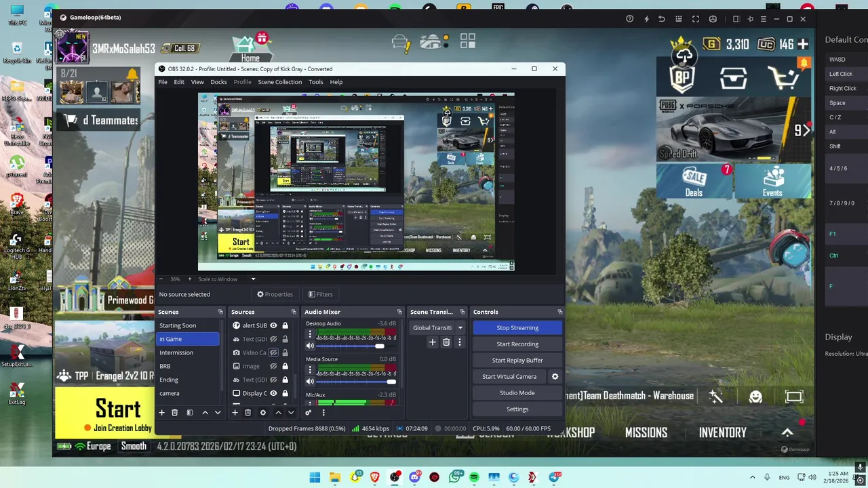Mute the Desktop Audio speaker icon
The image size is (868, 488).
[310, 346]
